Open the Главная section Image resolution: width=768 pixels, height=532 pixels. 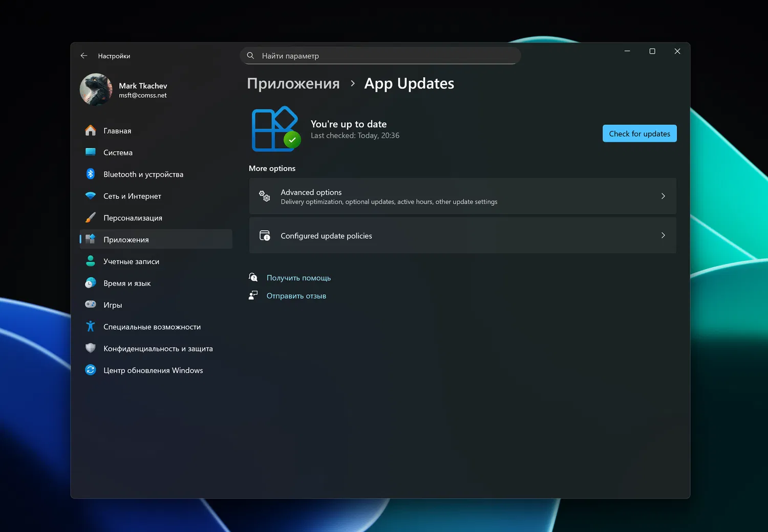pyautogui.click(x=156, y=130)
